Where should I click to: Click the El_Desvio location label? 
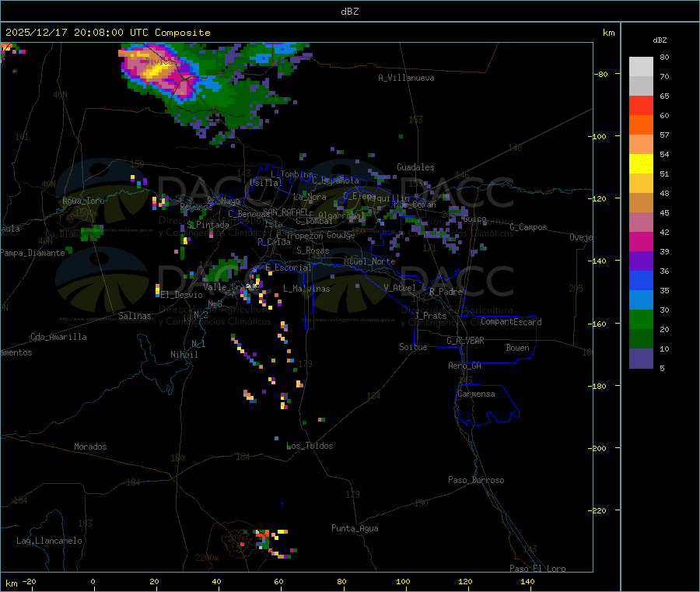coord(182,295)
